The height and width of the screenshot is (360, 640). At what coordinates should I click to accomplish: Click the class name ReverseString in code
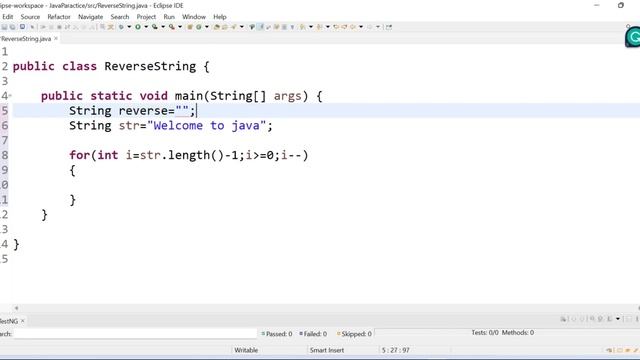(x=150, y=66)
